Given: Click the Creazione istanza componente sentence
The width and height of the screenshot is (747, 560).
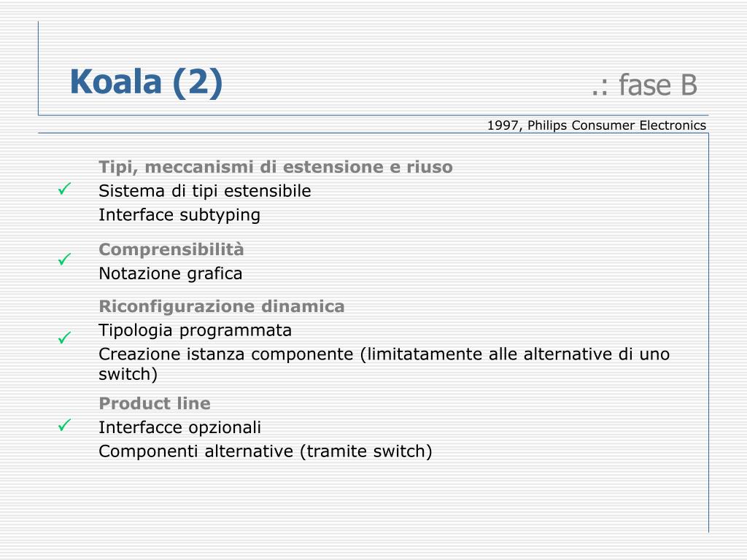Looking at the screenshot, I should click(x=384, y=364).
